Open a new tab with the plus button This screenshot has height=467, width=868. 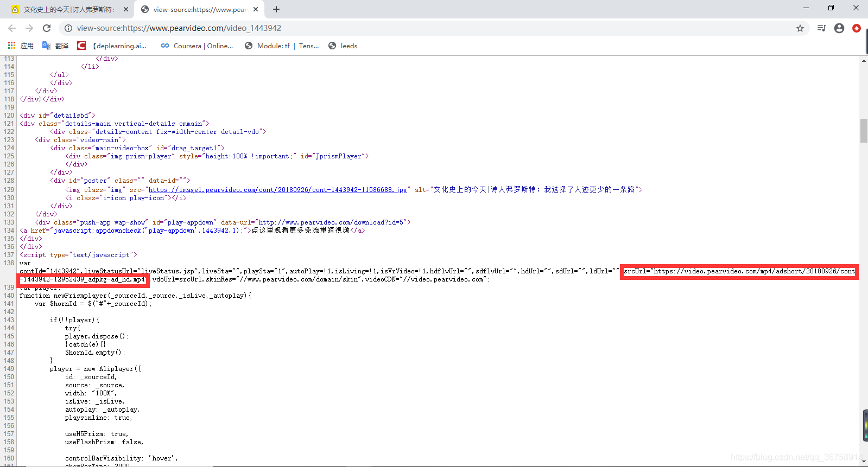click(276, 9)
